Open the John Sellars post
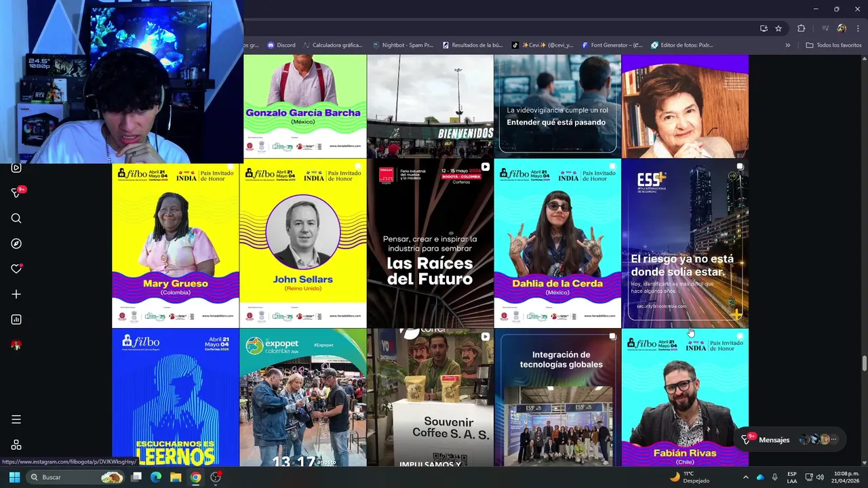Screen dimensions: 868x488 click(303, 244)
